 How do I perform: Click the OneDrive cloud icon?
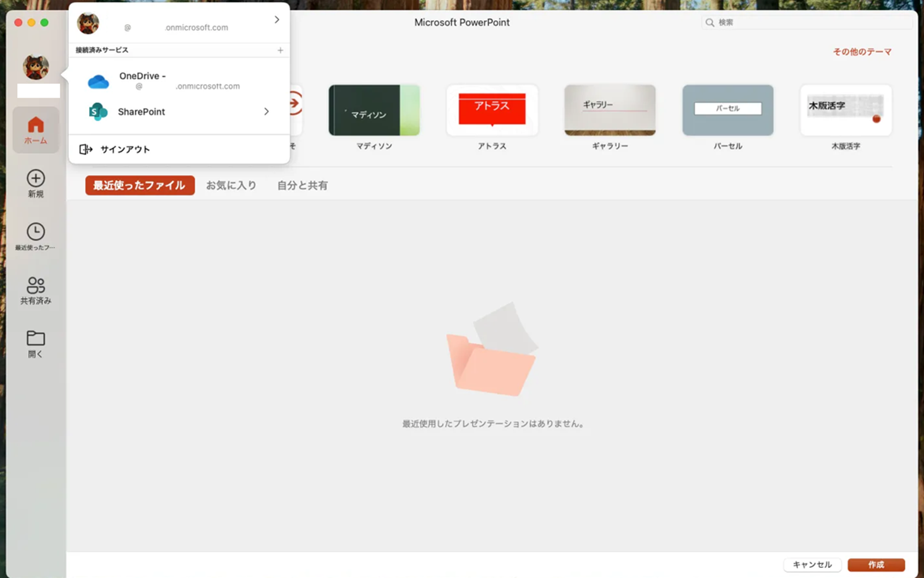(x=98, y=81)
